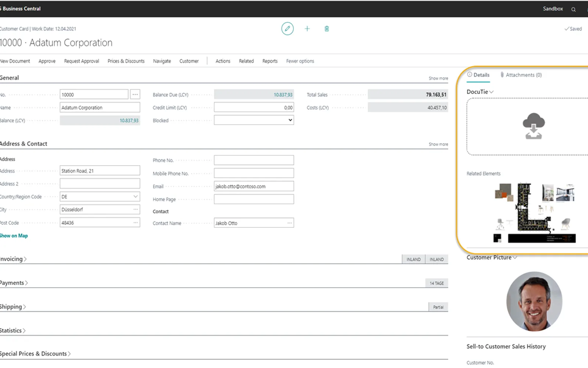
Task: Click Show more in General section
Action: coord(438,78)
